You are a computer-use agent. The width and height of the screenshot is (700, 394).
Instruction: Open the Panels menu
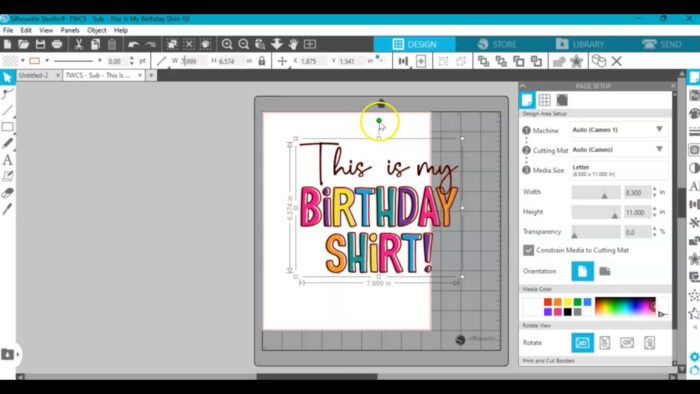tap(70, 30)
